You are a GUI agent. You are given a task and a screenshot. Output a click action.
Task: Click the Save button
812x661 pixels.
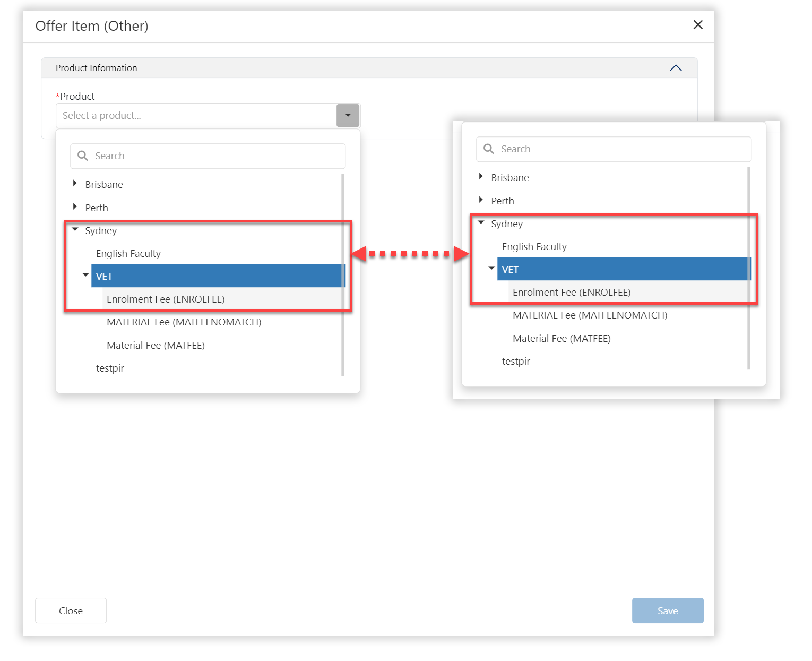(x=668, y=611)
